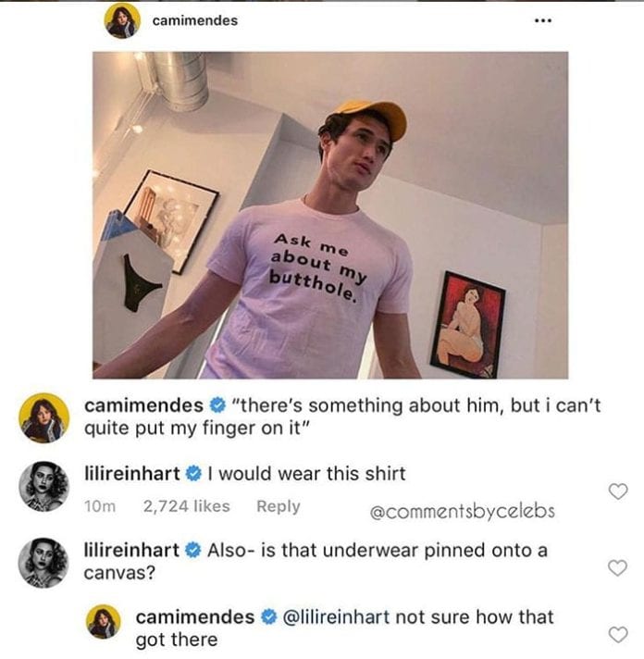Screen dimensions: 644x659
Task: Click the verified badge next to camimendes caption
Action: click(x=217, y=405)
